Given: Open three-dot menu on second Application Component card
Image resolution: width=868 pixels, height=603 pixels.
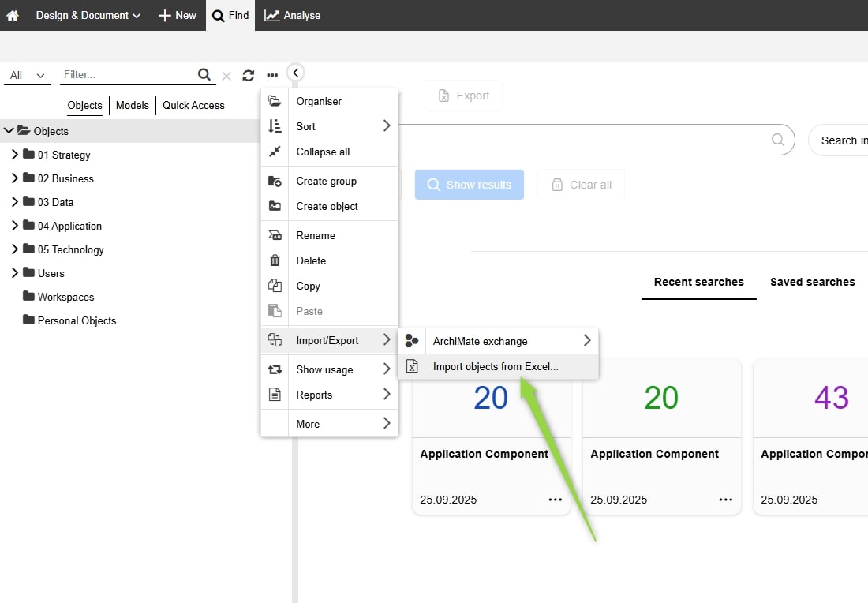Looking at the screenshot, I should pyautogui.click(x=725, y=500).
